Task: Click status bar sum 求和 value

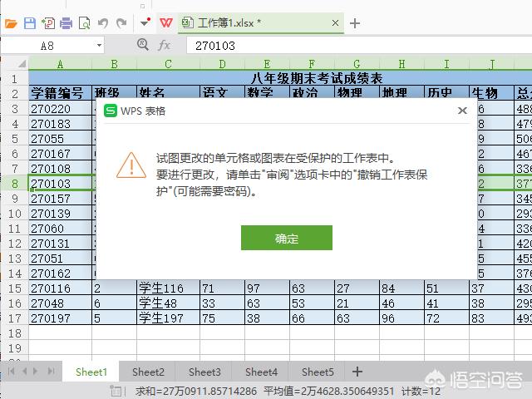Action: [x=196, y=392]
